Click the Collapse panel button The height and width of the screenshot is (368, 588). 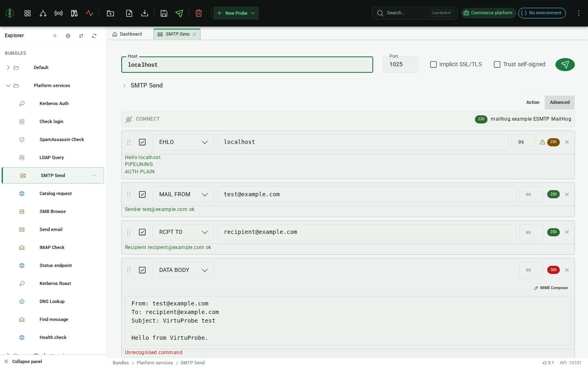(23, 361)
